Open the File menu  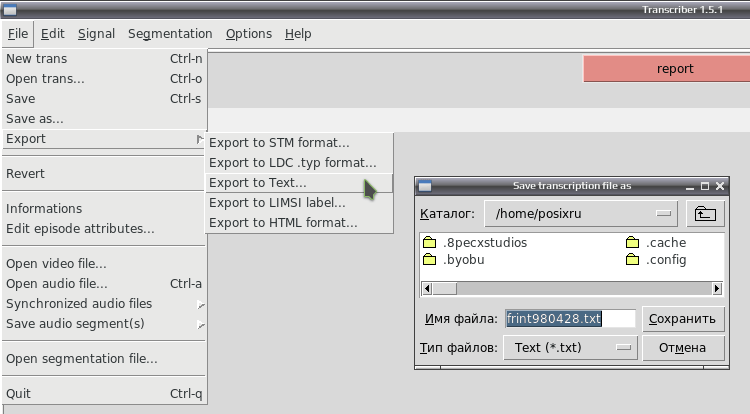click(x=18, y=34)
